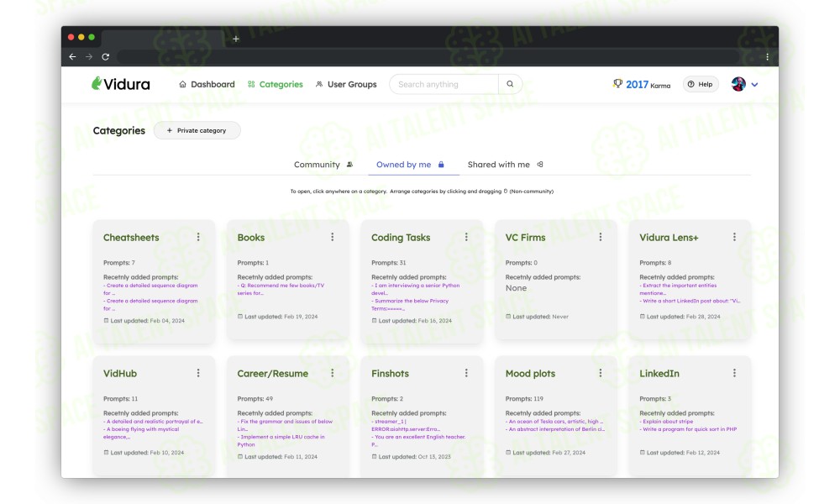This screenshot has width=840, height=504.
Task: Open prompt 'Explain about stripe'
Action: pyautogui.click(x=666, y=421)
